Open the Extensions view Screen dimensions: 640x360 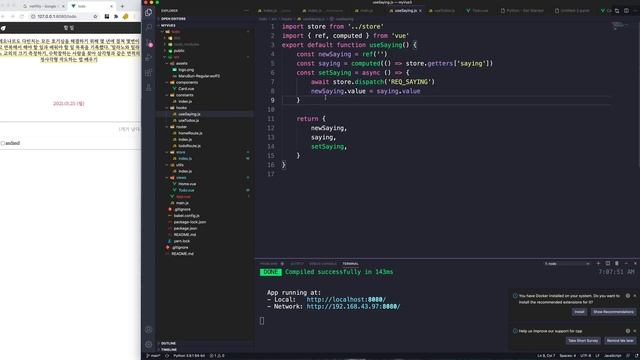point(149,73)
